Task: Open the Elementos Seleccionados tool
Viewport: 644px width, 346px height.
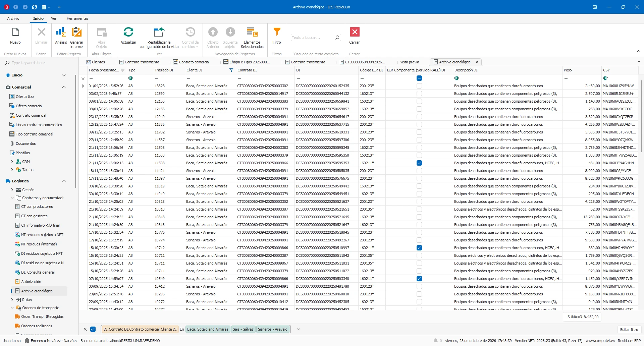Action: coord(252,32)
